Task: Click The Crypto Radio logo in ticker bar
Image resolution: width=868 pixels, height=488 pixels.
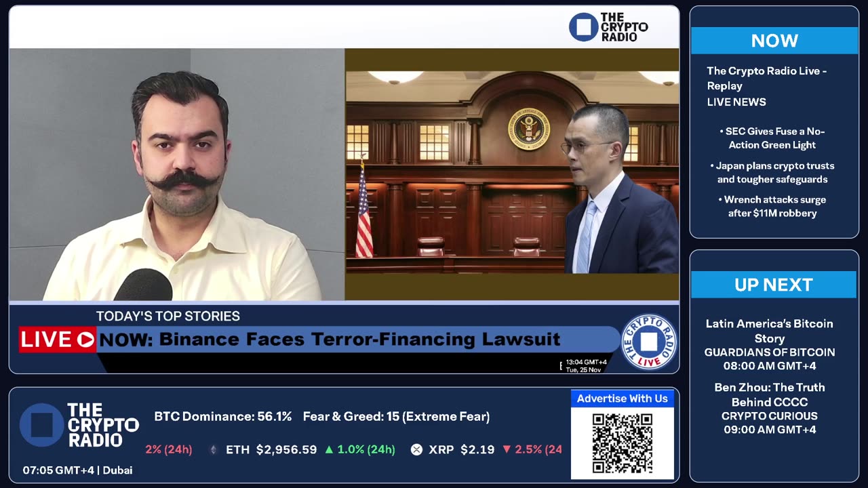Action: 79,425
